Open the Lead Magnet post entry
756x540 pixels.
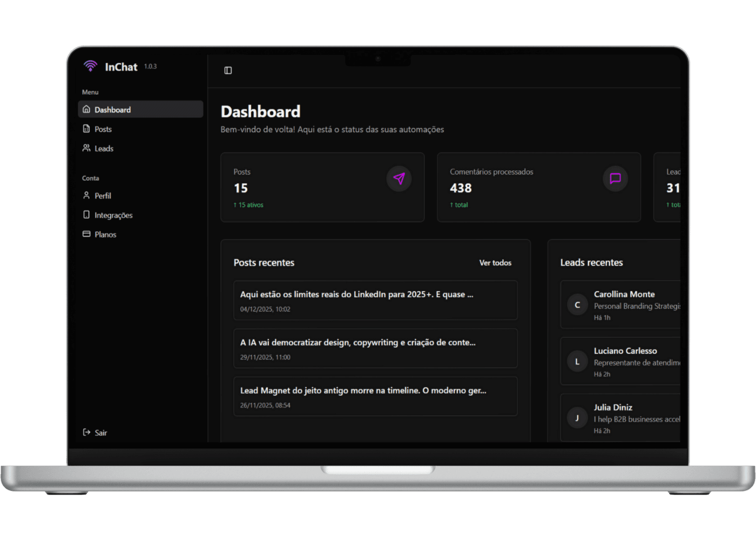375,396
